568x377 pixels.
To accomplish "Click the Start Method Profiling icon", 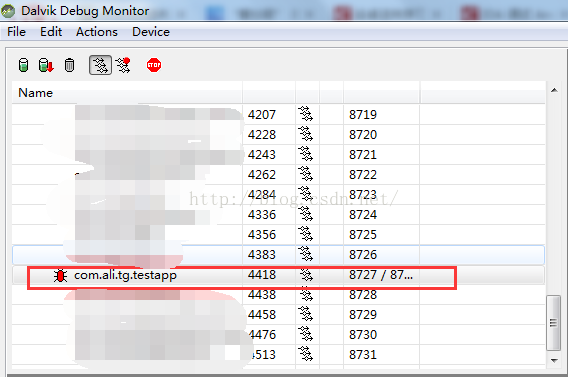I will click(x=123, y=65).
